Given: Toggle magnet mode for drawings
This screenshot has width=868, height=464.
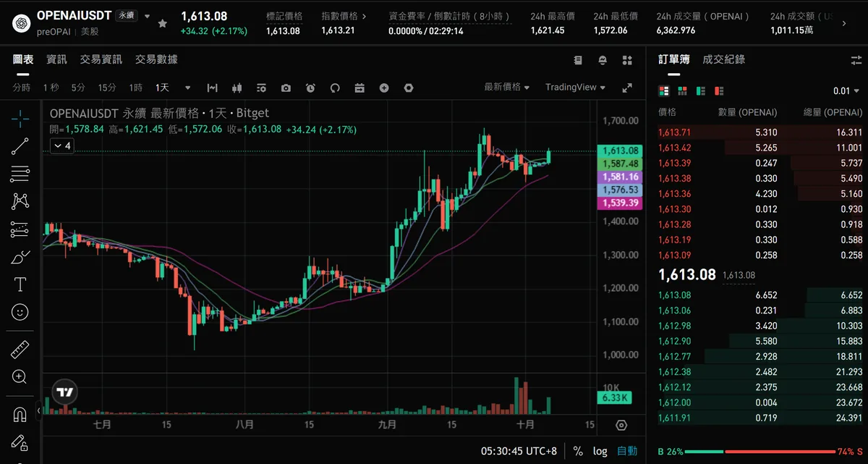Looking at the screenshot, I should coord(20,415).
